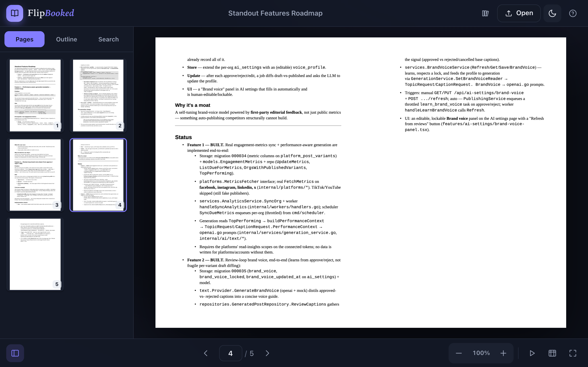588x367 pixels.
Task: Go to previous page arrow
Action: (206, 353)
